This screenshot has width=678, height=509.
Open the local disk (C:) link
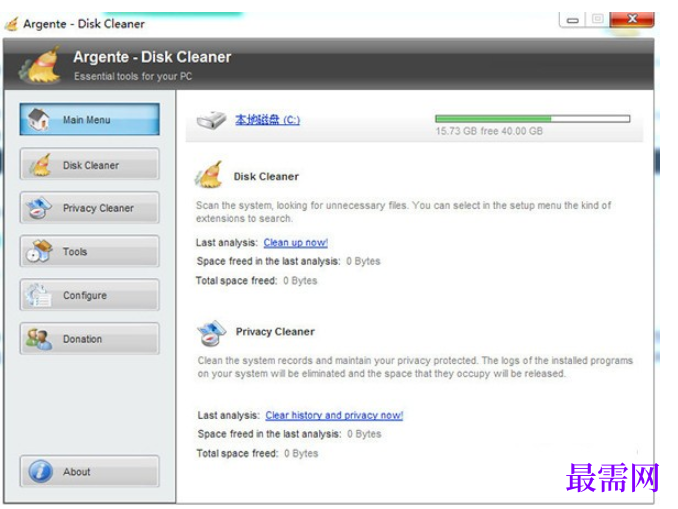coord(267,120)
